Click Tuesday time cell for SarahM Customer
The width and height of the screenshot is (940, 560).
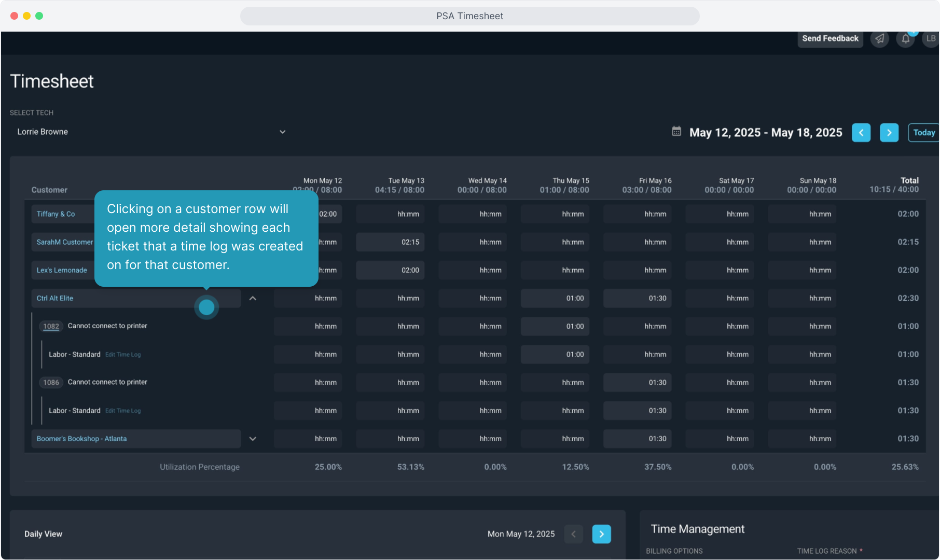click(x=390, y=242)
